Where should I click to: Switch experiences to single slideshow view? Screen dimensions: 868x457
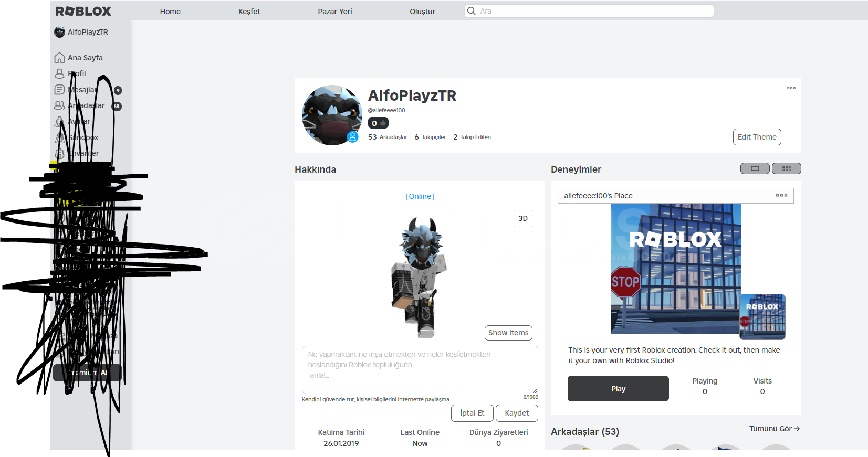(x=755, y=168)
